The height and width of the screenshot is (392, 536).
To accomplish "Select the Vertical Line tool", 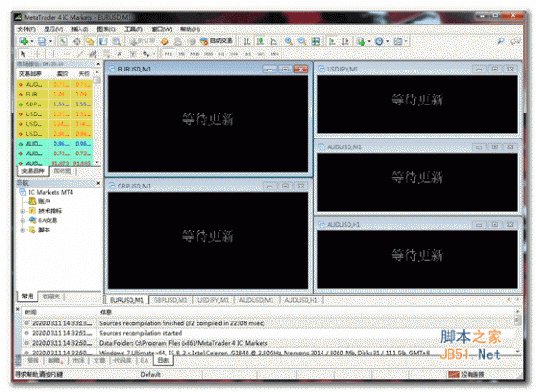I will (53, 54).
